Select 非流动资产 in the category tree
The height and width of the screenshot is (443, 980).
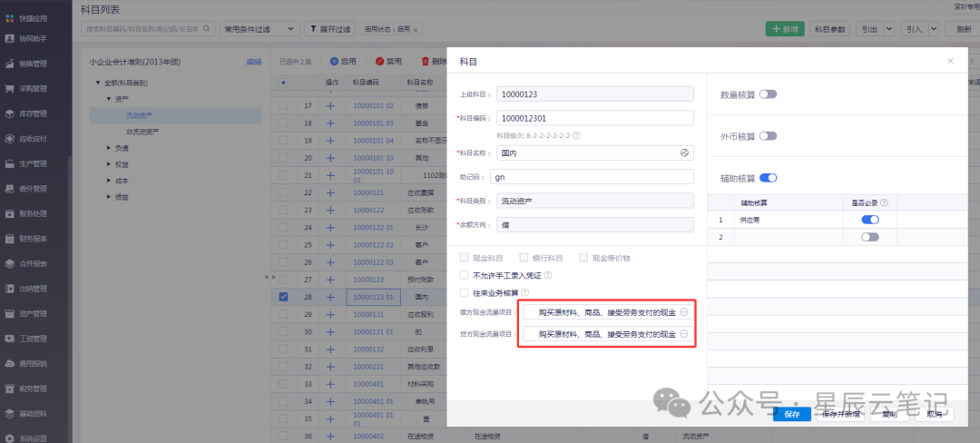click(x=142, y=132)
